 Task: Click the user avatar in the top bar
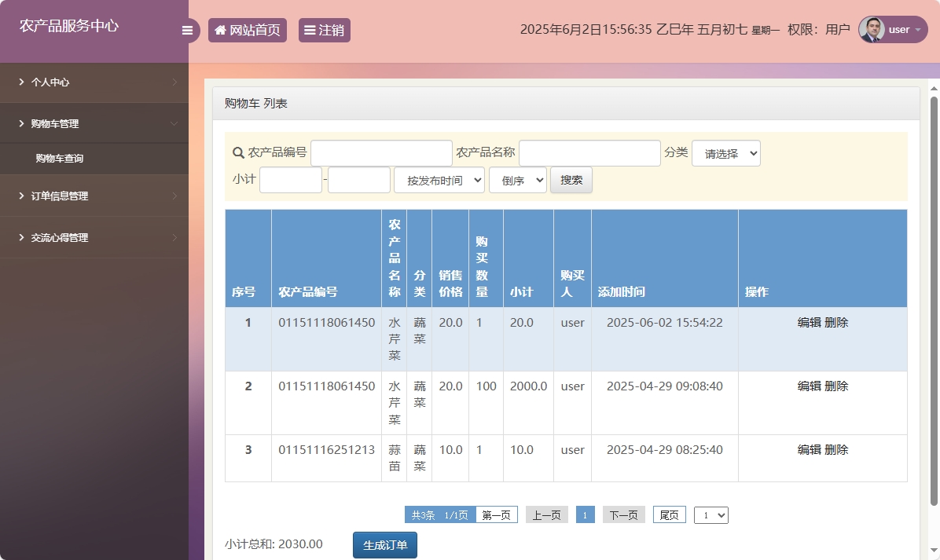tap(872, 29)
